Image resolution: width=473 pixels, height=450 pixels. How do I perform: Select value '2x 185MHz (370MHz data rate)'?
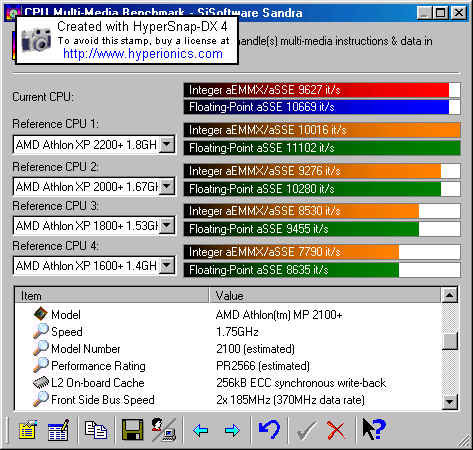(290, 400)
